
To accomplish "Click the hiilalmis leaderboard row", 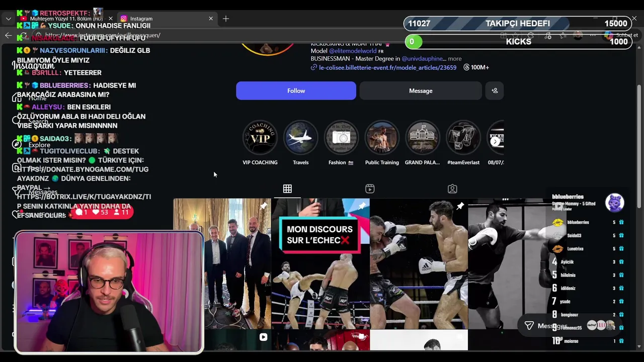I will pyautogui.click(x=588, y=275).
